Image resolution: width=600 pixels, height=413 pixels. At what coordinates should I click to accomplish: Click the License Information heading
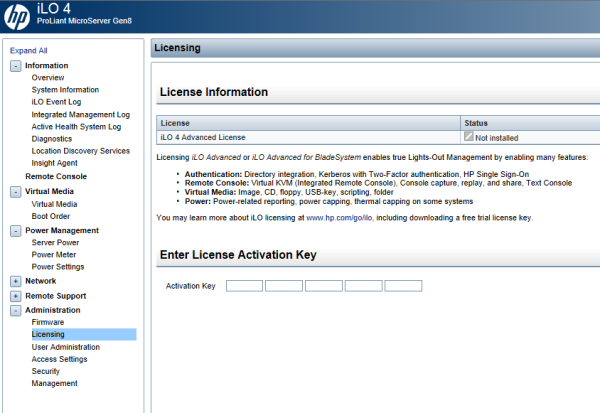click(214, 92)
